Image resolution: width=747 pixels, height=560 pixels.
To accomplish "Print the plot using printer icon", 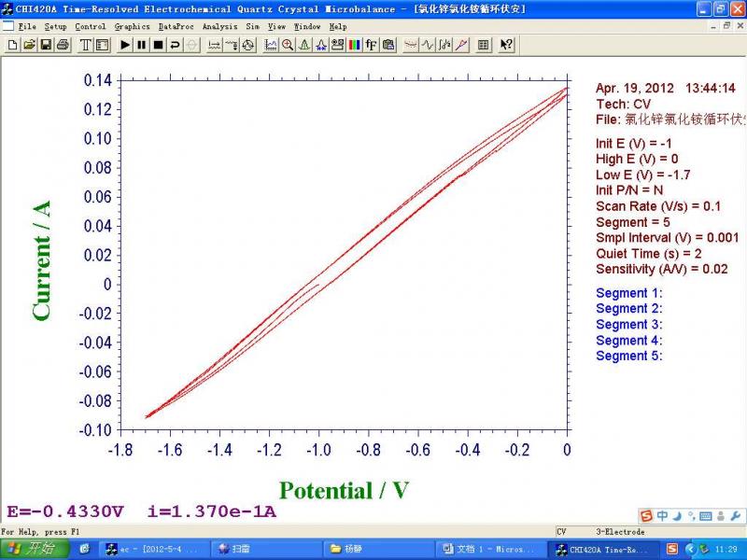I will pos(63,45).
